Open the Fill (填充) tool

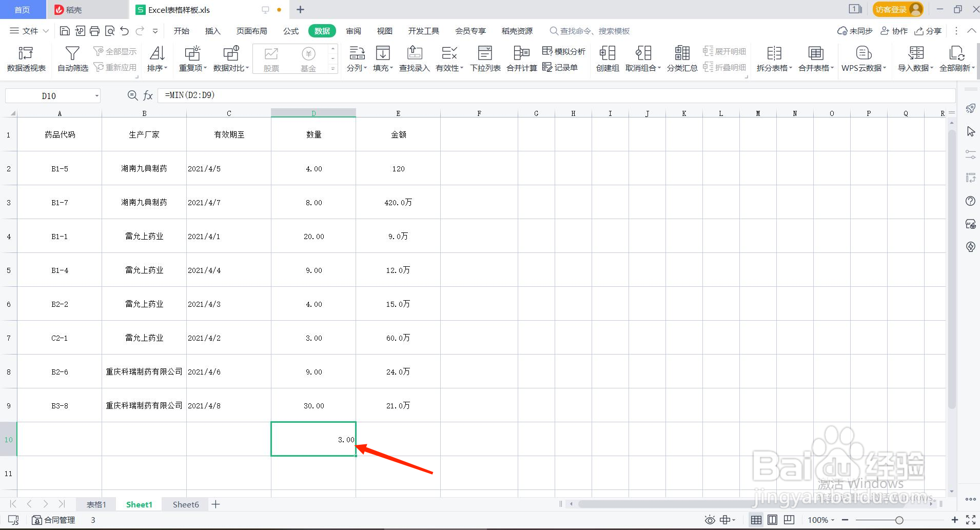(x=383, y=58)
